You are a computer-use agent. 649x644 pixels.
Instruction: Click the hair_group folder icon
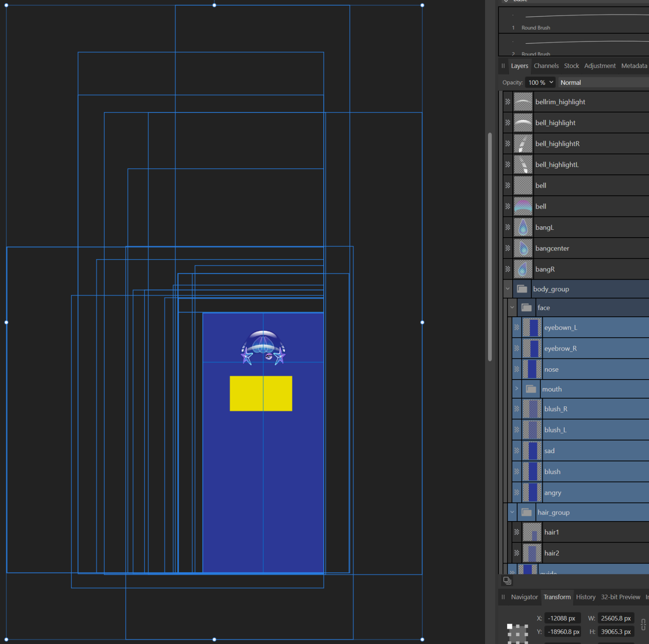pos(527,512)
